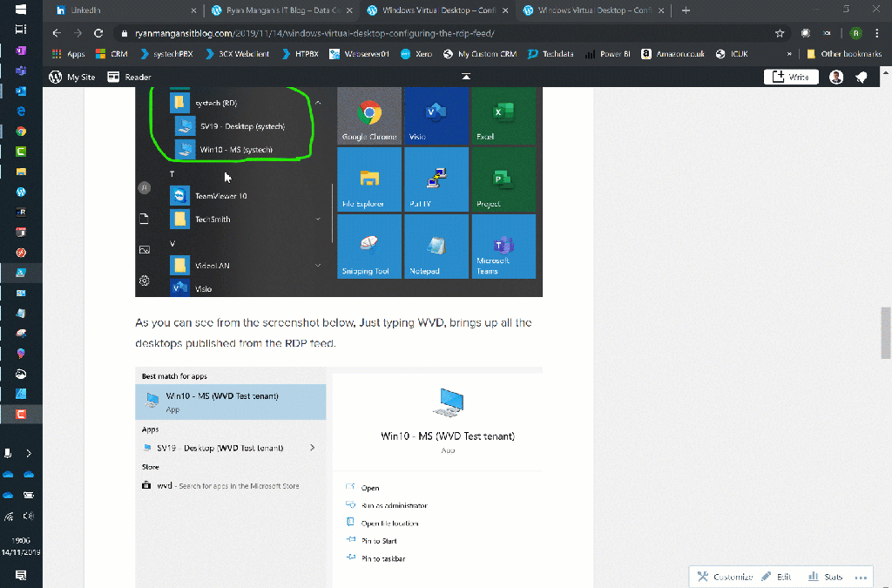The image size is (892, 588).
Task: Click the page vertical scrollbar thumb
Action: (x=886, y=333)
